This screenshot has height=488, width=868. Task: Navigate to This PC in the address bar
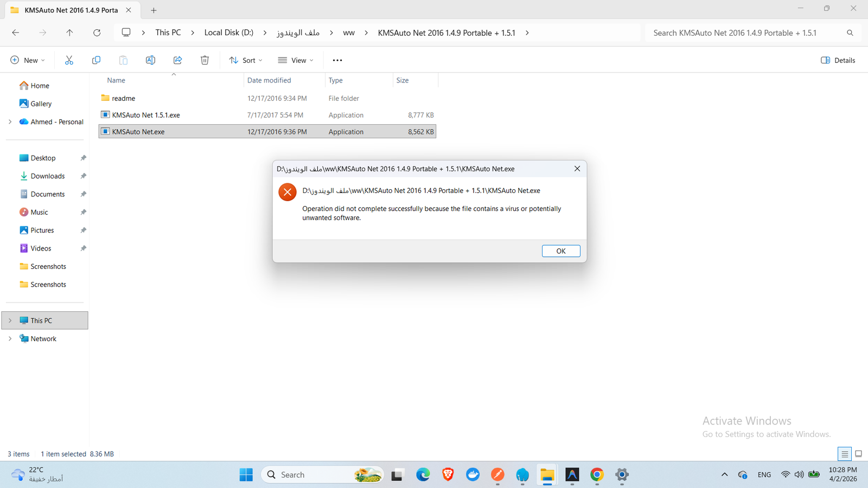point(168,33)
